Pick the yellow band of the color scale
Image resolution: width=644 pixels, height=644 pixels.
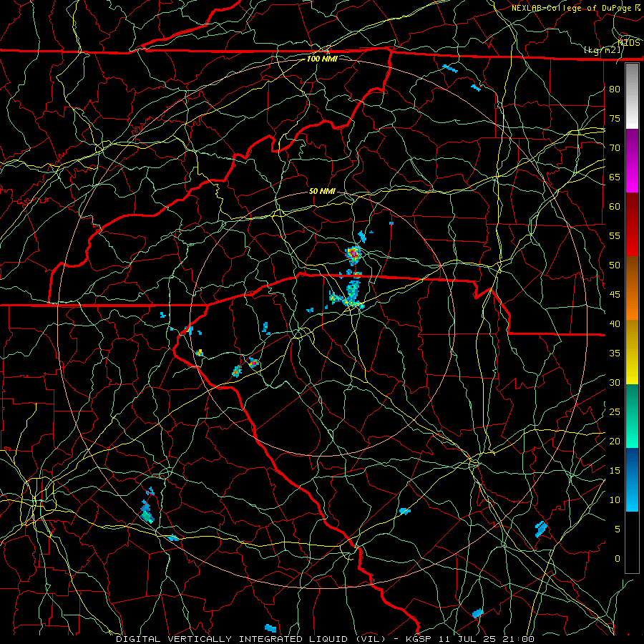pyautogui.click(x=632, y=352)
